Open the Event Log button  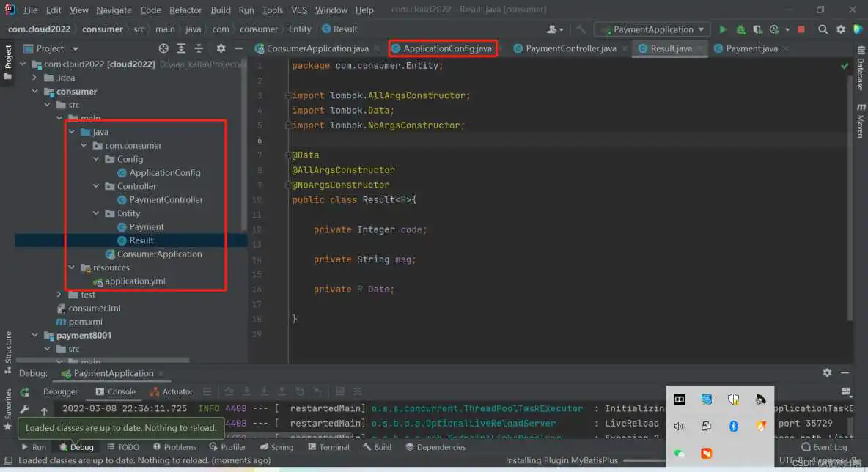(824, 447)
